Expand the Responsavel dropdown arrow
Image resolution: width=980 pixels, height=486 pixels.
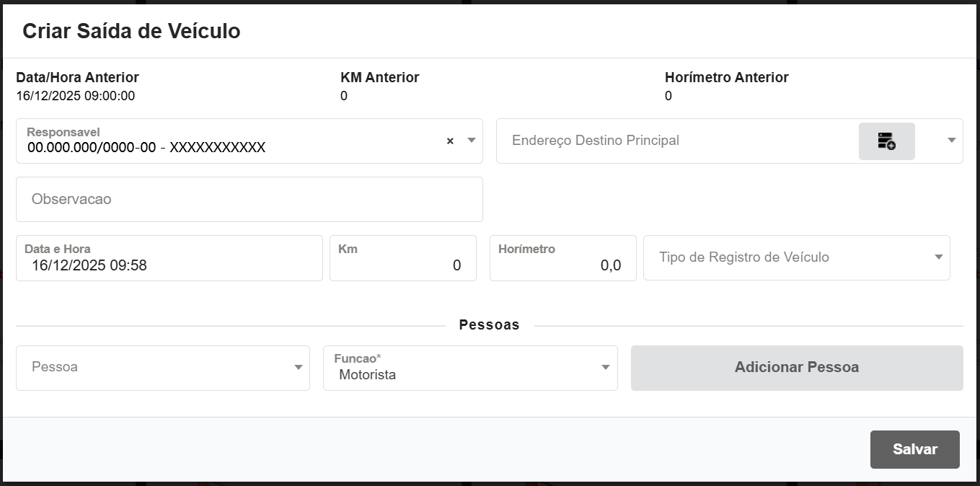coord(471,141)
